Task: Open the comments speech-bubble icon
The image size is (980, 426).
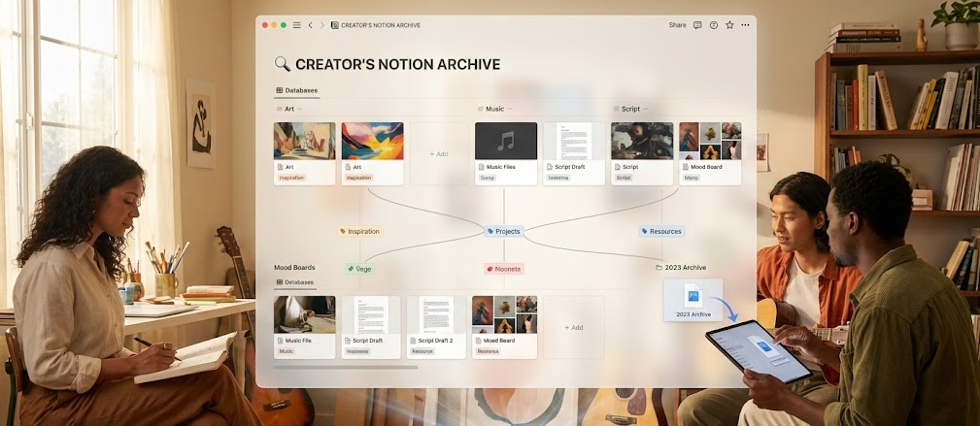Action: coord(697,25)
